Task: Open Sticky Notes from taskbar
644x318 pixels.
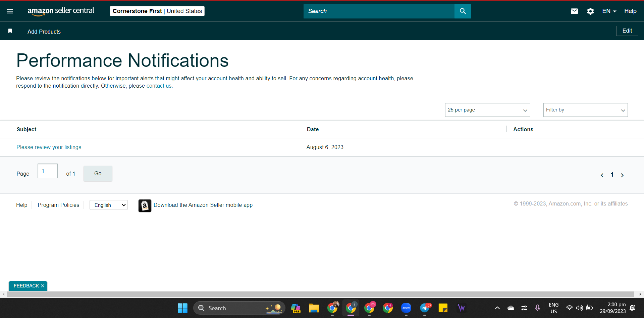Action: (x=443, y=308)
